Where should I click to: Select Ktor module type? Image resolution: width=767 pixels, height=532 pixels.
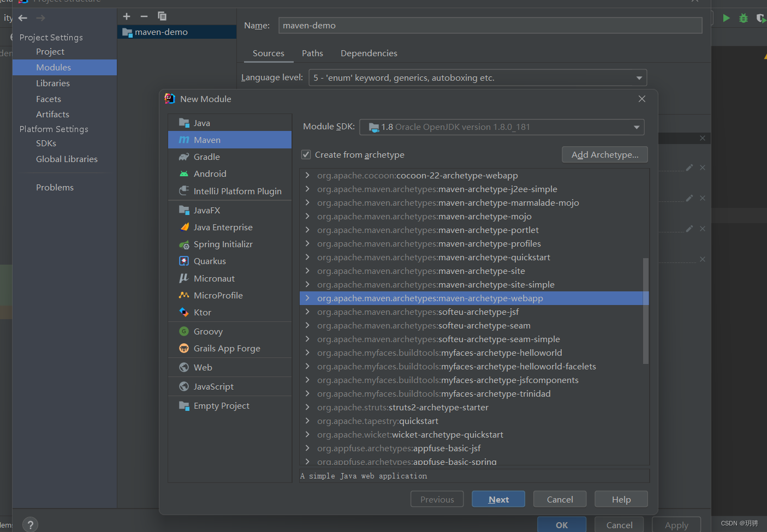[x=230, y=312]
